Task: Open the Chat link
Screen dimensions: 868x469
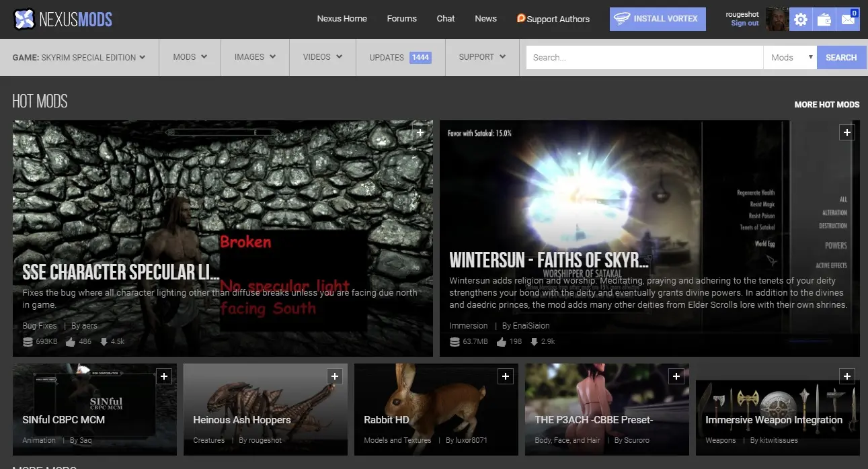Action: 446,19
